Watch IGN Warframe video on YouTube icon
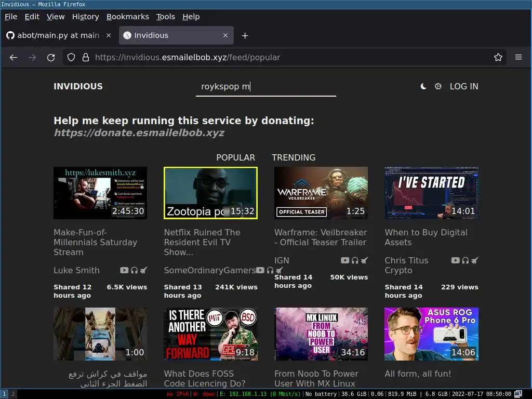Screen dimensions: 532x399 [345, 260]
